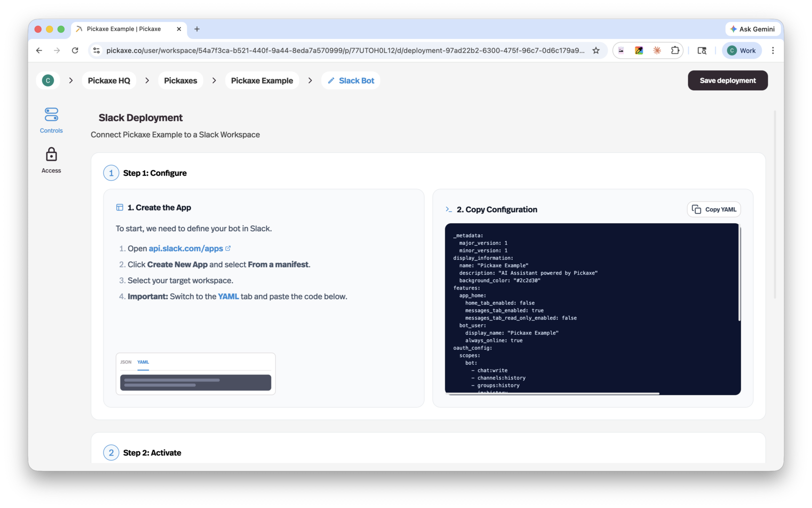Click Save deployment
This screenshot has height=508, width=812.
pos(727,80)
